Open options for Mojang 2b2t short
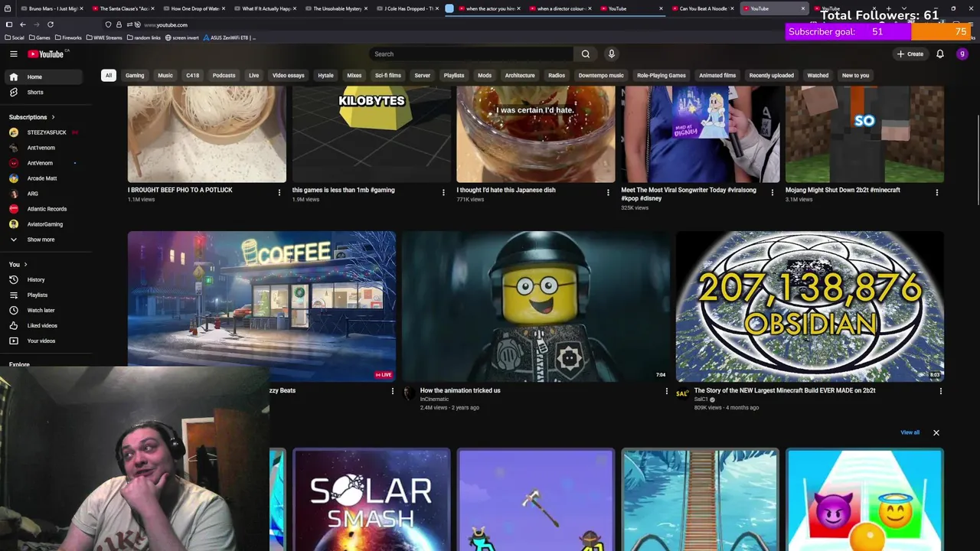The image size is (980, 551). (936, 192)
